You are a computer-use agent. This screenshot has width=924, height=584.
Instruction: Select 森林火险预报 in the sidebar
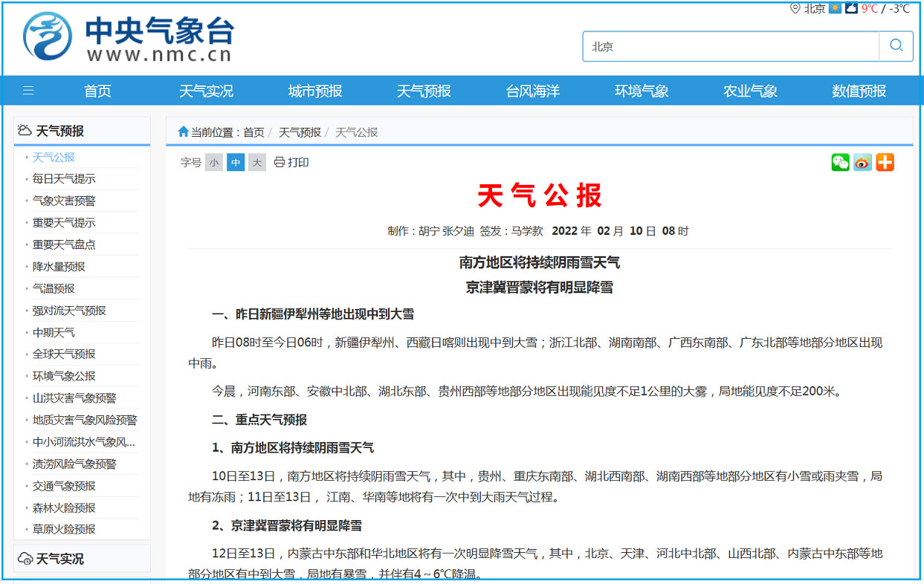[64, 508]
